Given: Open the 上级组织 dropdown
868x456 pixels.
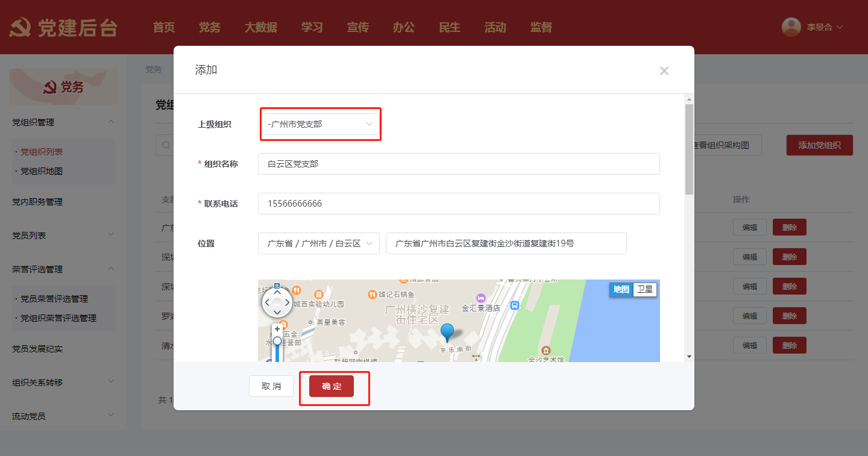Looking at the screenshot, I should point(319,124).
